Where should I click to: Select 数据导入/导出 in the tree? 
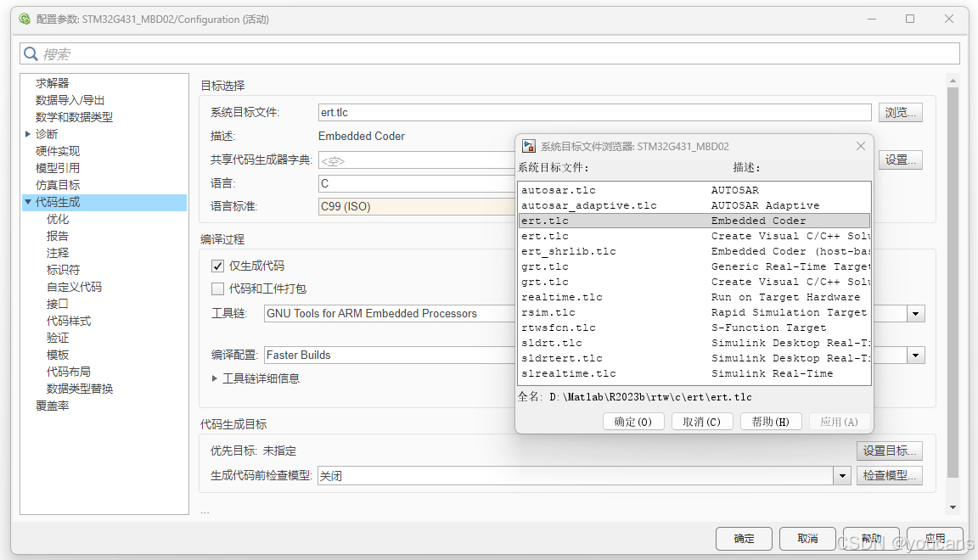[70, 100]
